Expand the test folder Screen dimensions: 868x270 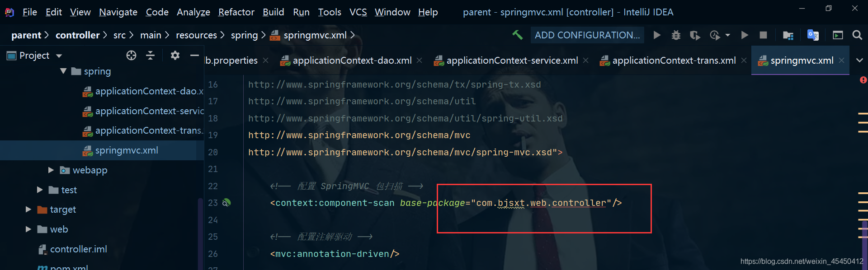tap(40, 190)
